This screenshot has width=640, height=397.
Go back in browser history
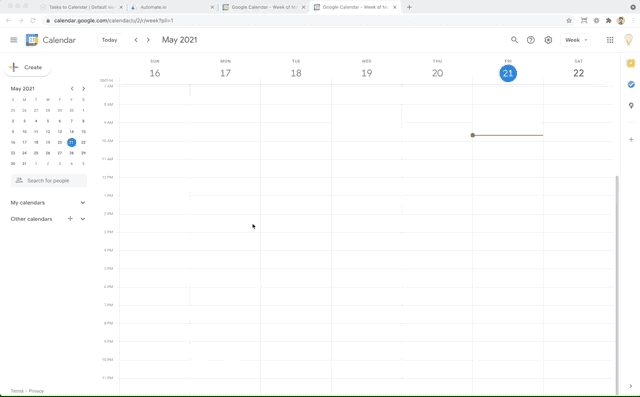pyautogui.click(x=8, y=20)
